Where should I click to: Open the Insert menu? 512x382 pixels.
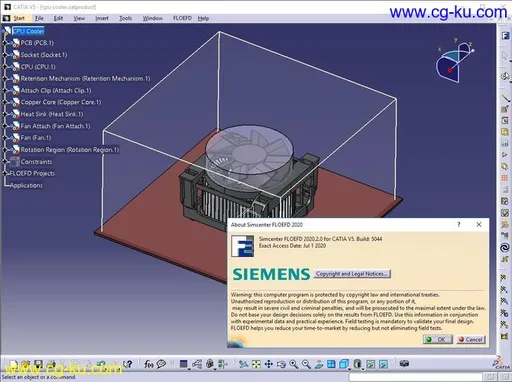coord(102,18)
